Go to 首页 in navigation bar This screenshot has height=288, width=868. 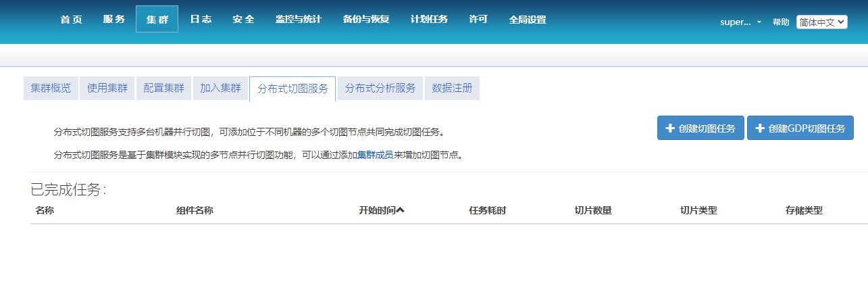[71, 20]
